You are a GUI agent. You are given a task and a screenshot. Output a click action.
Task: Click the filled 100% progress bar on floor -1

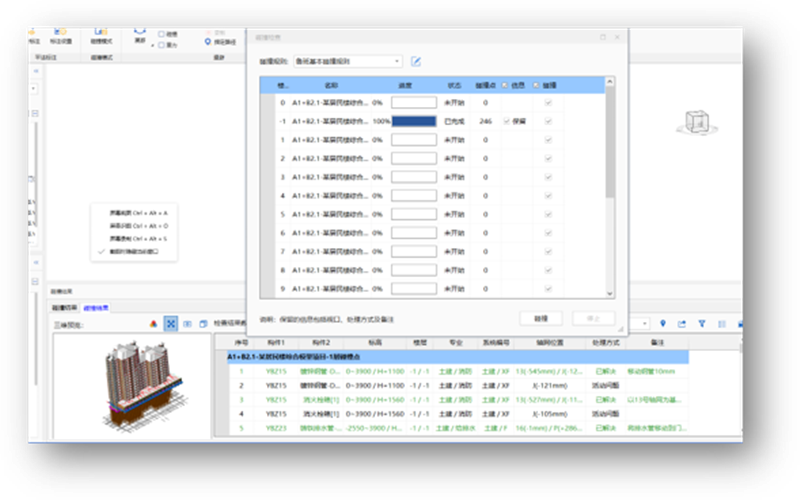pyautogui.click(x=414, y=121)
